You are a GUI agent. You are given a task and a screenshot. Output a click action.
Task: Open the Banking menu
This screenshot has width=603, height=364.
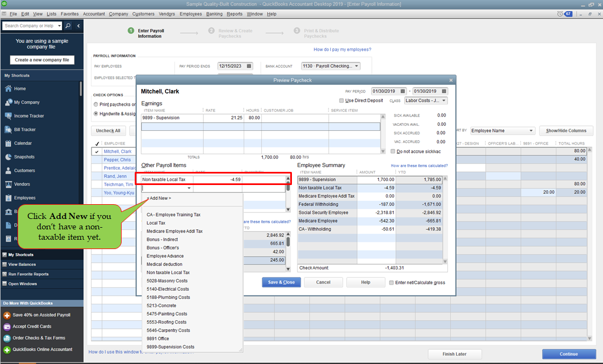tap(214, 14)
